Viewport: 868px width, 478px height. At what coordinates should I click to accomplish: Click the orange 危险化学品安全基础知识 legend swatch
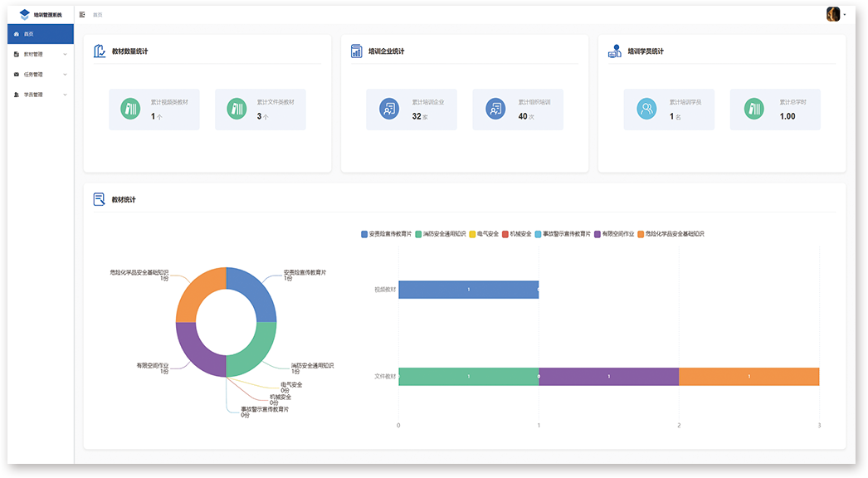click(x=641, y=234)
